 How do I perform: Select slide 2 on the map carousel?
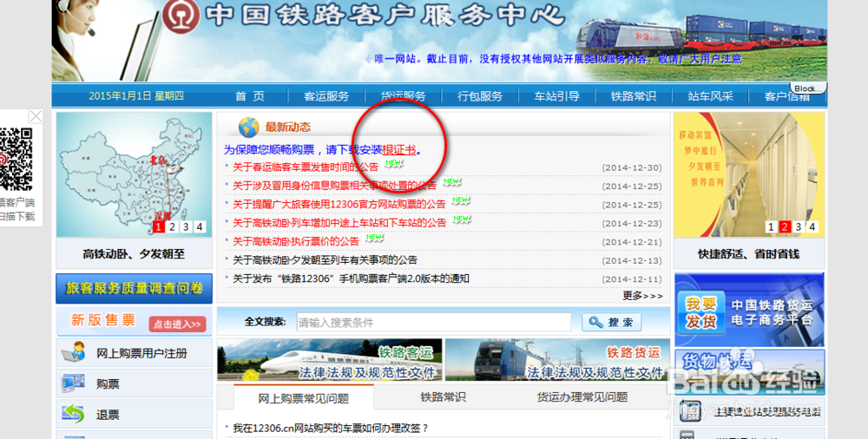point(173,226)
